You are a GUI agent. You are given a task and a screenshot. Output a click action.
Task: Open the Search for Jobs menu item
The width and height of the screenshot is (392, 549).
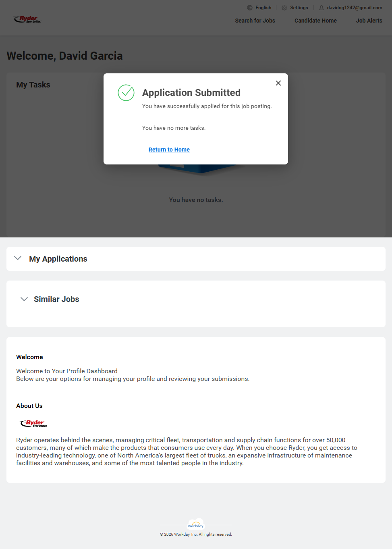[255, 21]
